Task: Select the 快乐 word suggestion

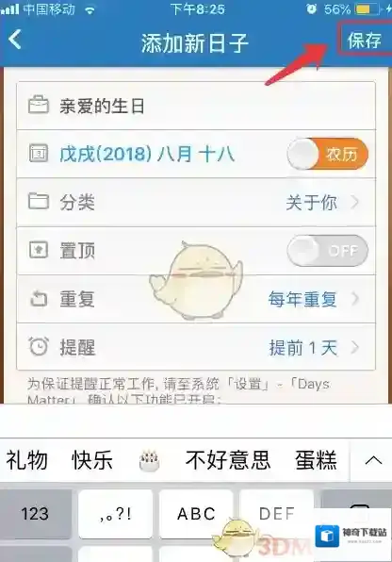Action: coord(92,460)
